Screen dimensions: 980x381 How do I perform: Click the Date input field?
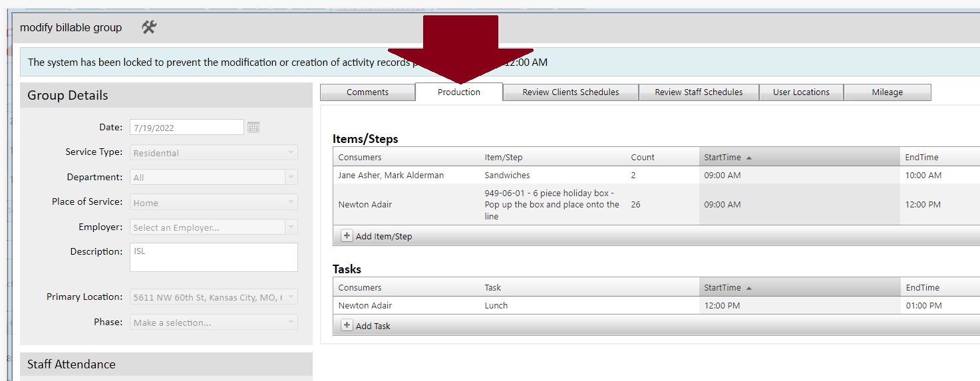point(187,127)
